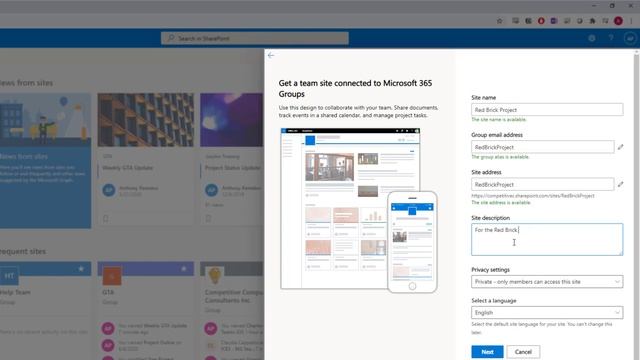Image resolution: width=640 pixels, height=360 pixels.
Task: Open the SharePoint account manager avatar
Action: point(630,38)
